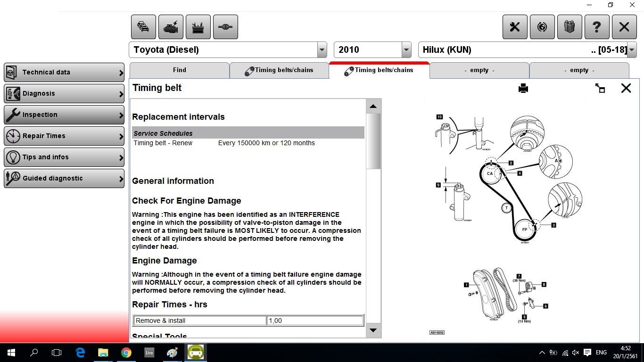Open the Inspection section
644x362 pixels.
64,115
